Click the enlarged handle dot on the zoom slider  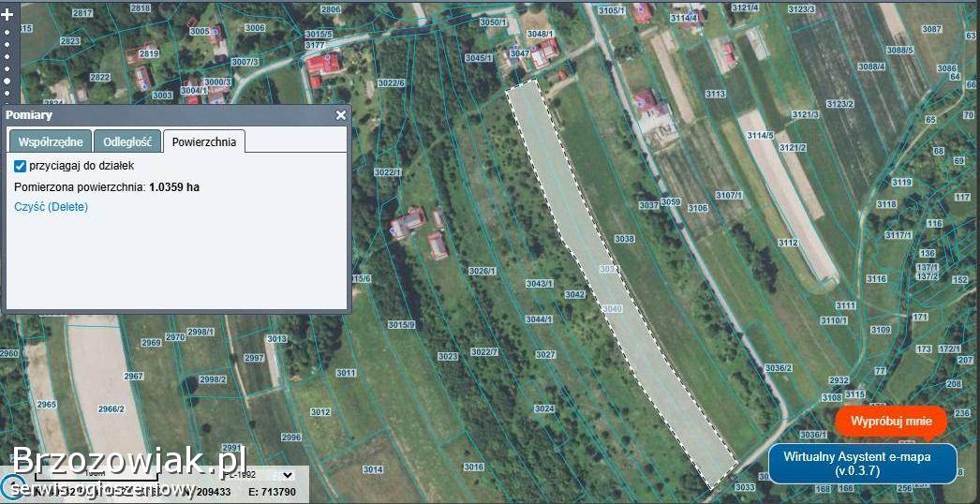point(7,81)
